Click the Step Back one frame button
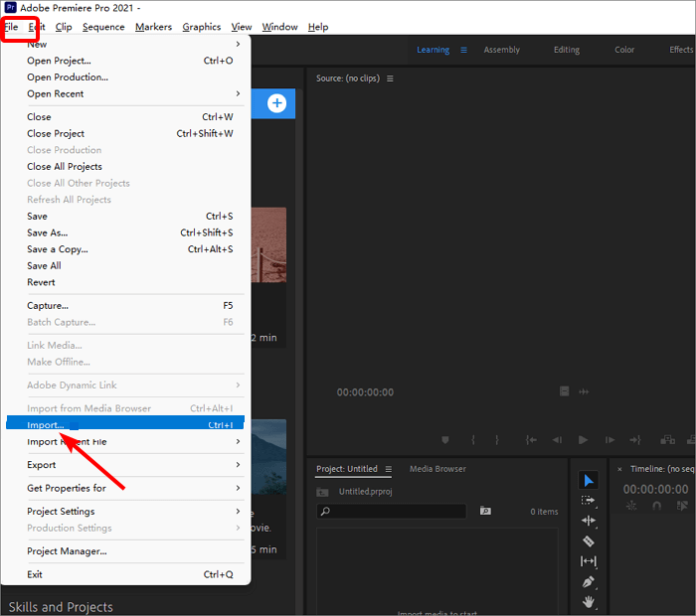This screenshot has width=696, height=616. (557, 440)
